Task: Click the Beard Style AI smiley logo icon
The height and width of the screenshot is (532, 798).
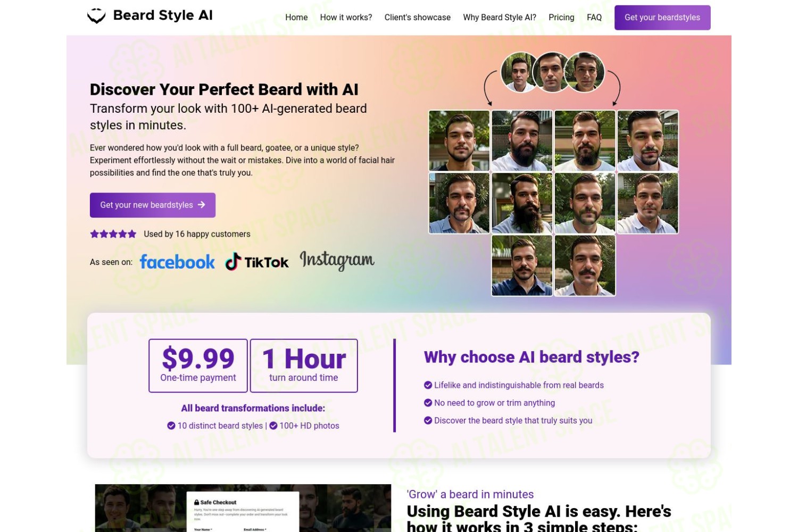Action: [x=96, y=16]
